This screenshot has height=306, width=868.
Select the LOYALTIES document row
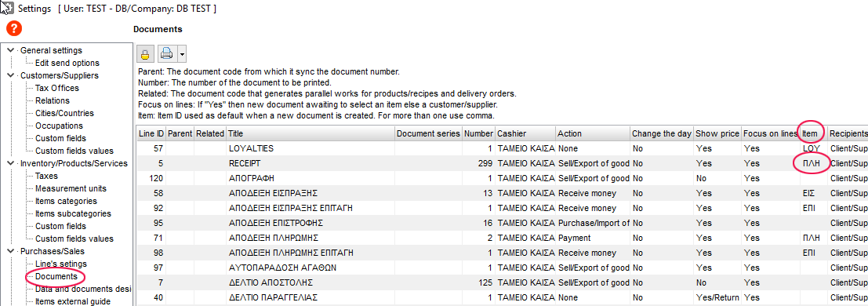(502, 148)
